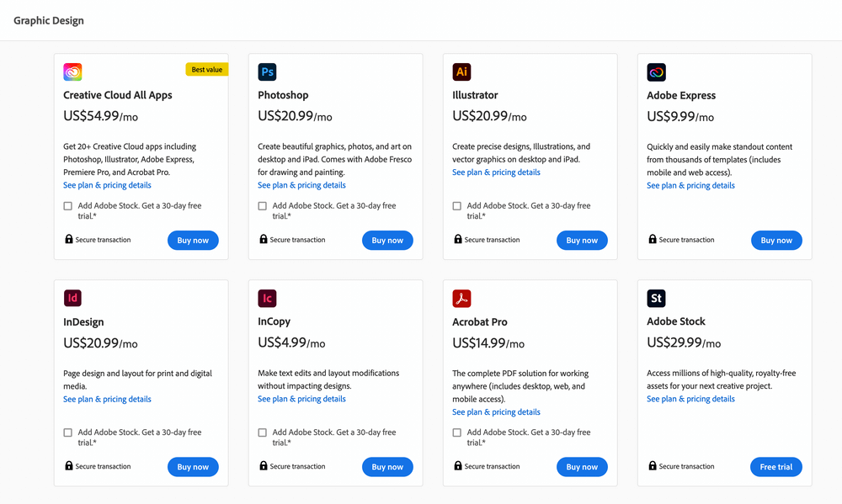Click the Acrobat Pro icon

point(461,298)
